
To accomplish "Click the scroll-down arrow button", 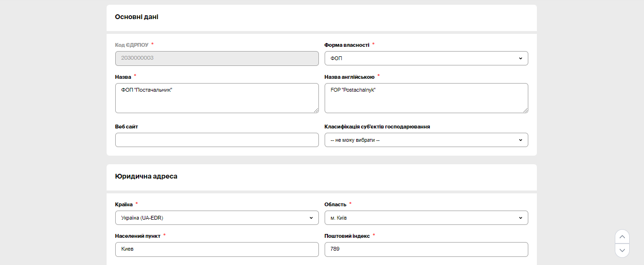I will click(x=622, y=250).
